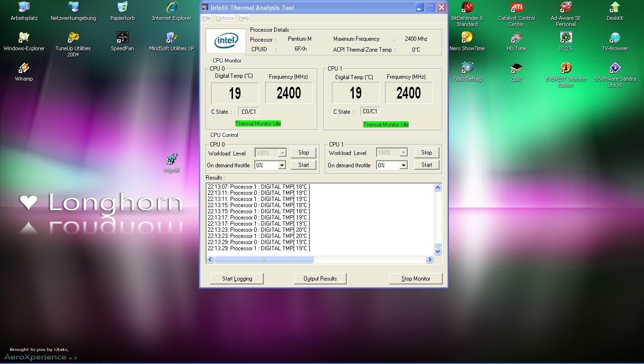The width and height of the screenshot is (644, 364).
Task: Click the CPU 0 workload Stop button
Action: (x=304, y=153)
